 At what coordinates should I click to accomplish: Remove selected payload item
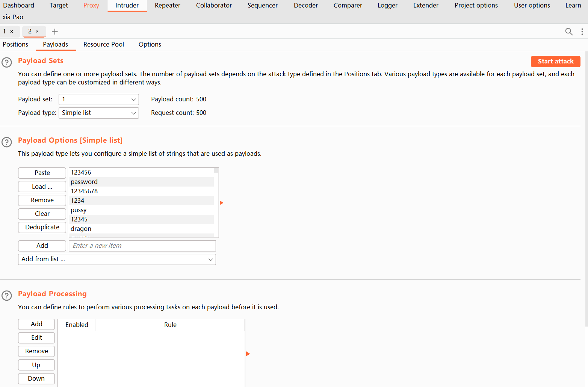coord(42,200)
